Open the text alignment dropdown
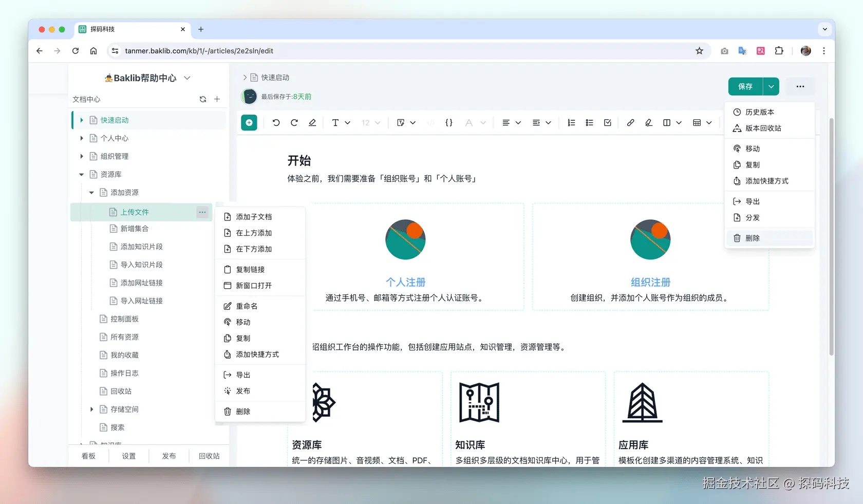Viewport: 863px width, 504px height. pos(511,123)
